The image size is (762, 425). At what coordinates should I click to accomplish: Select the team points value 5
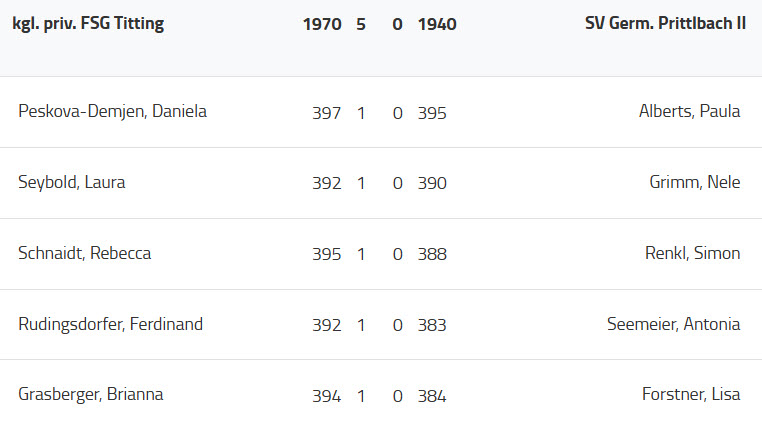pyautogui.click(x=361, y=24)
